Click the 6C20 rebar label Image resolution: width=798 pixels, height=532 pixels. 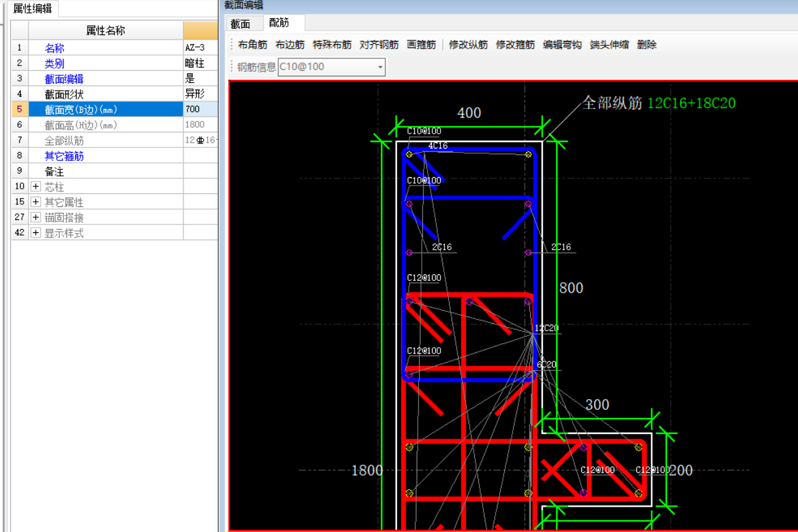pos(546,365)
